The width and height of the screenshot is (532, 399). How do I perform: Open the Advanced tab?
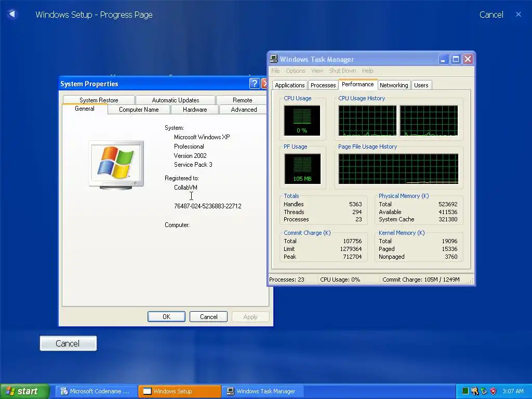244,110
